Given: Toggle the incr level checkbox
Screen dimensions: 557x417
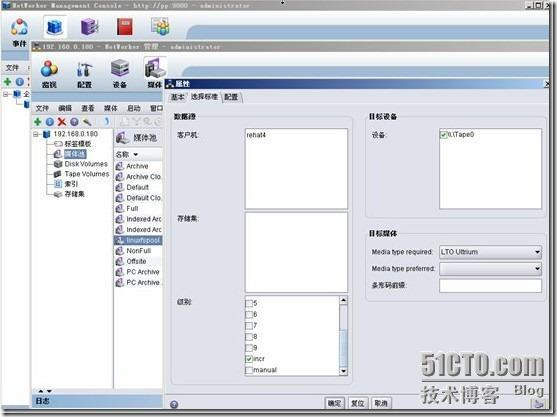Looking at the screenshot, I should [249, 359].
